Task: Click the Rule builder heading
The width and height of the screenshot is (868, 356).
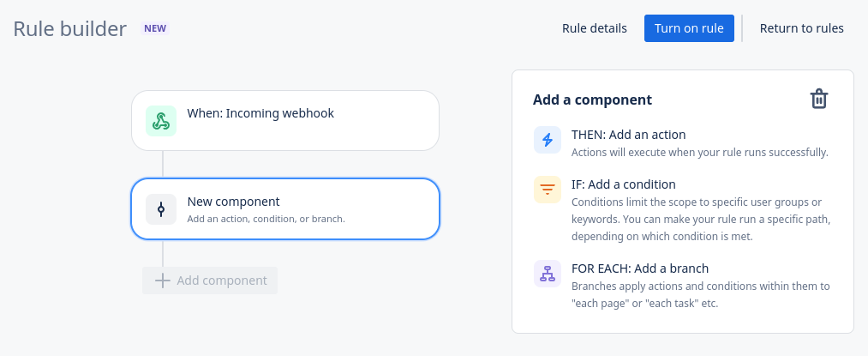Action: coord(70,28)
